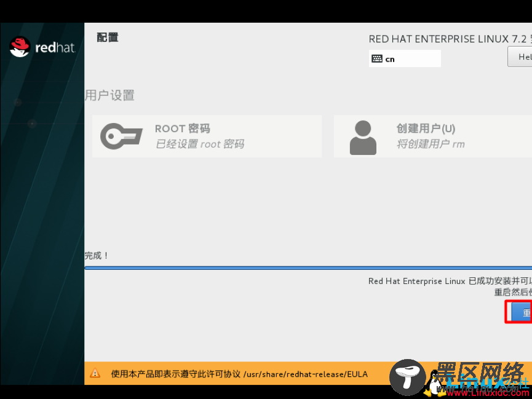The image size is (532, 399).
Task: Click the EULA license notice text
Action: [239, 374]
